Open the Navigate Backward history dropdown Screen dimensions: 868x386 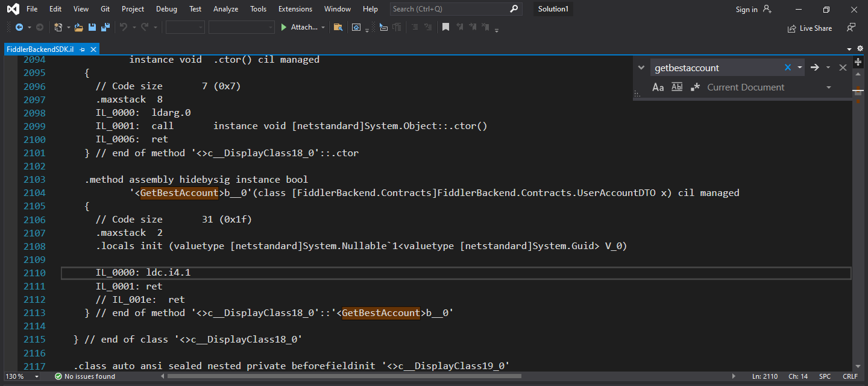click(x=29, y=28)
